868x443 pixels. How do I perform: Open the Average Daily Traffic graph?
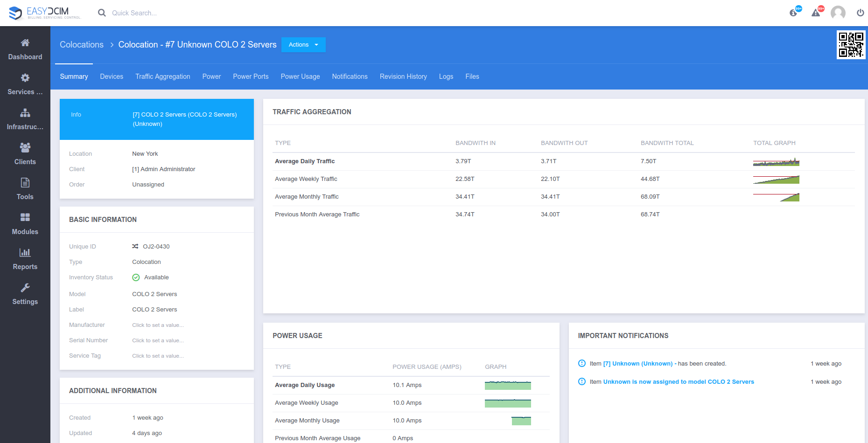pyautogui.click(x=776, y=162)
